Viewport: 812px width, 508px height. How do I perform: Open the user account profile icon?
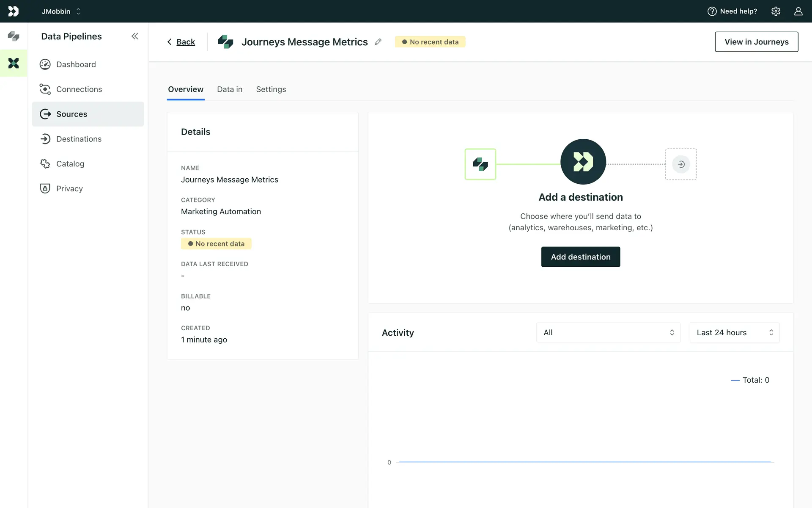click(798, 11)
